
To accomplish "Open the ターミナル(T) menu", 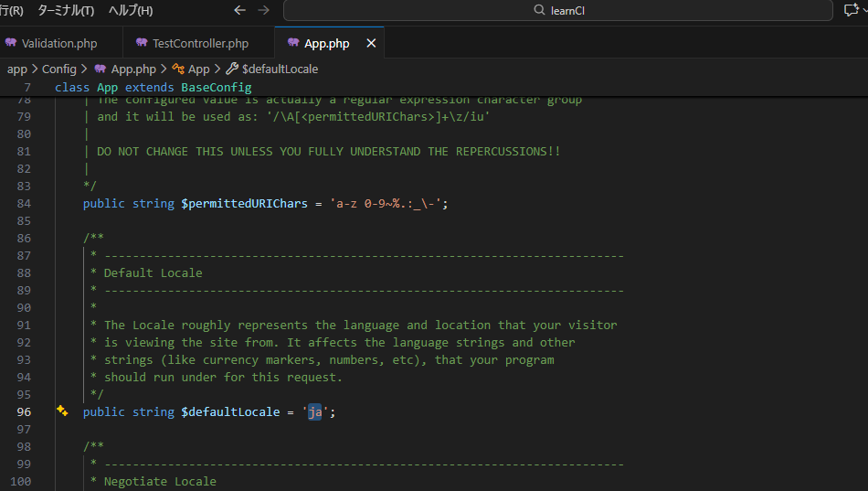I will tap(66, 10).
